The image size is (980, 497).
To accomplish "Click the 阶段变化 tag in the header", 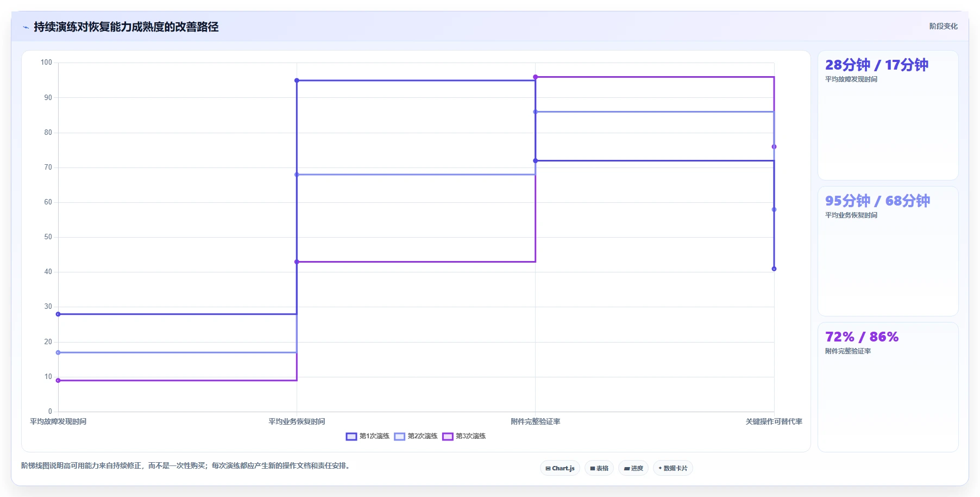I will [943, 26].
